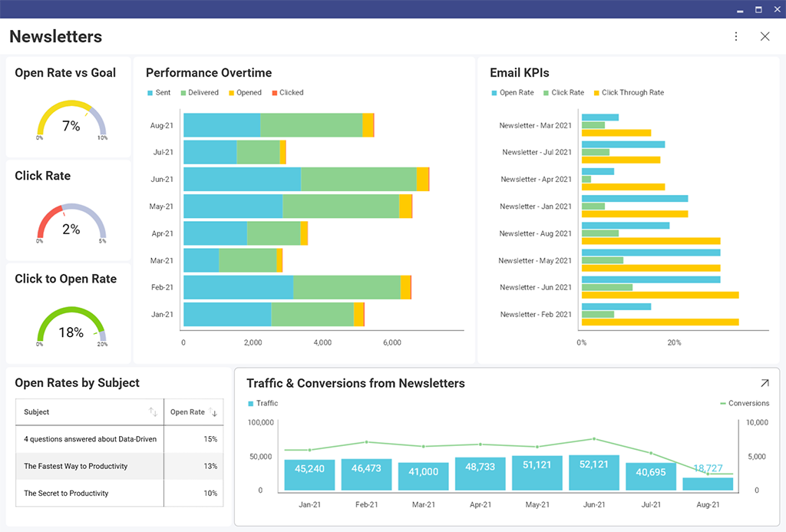The height and width of the screenshot is (532, 786).
Task: Close the Newsletters dashboard with the X
Action: pos(765,36)
